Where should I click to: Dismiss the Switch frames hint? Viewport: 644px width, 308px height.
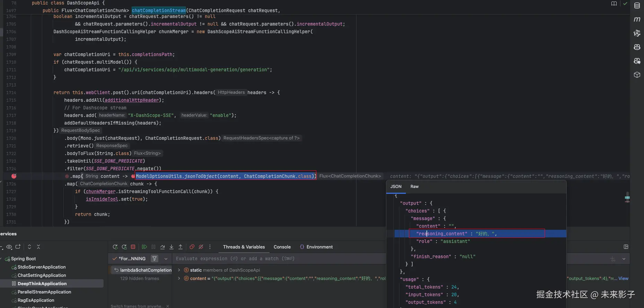pyautogui.click(x=168, y=306)
